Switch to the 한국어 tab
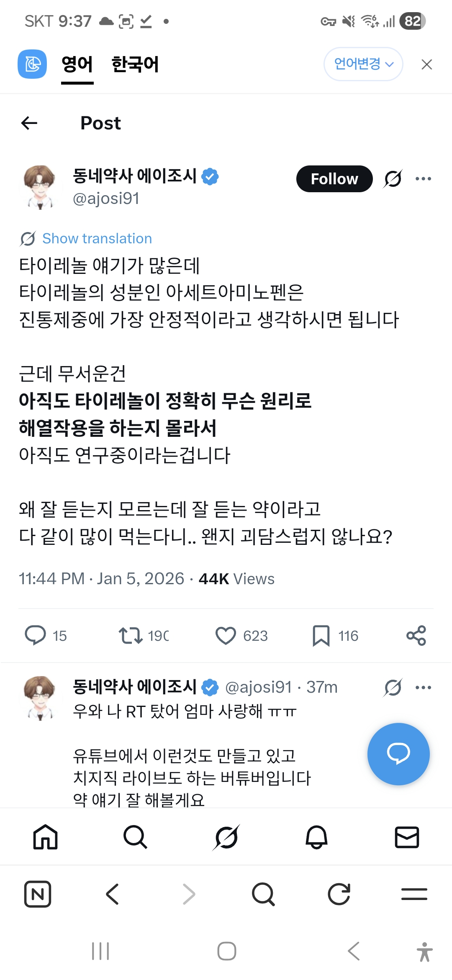Image resolution: width=452 pixels, height=980 pixels. pyautogui.click(x=135, y=64)
